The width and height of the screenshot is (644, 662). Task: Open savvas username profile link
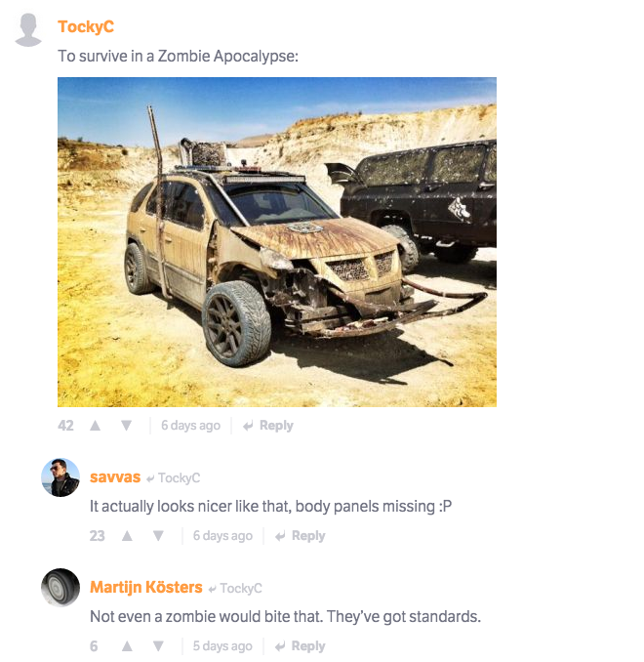[x=115, y=477]
